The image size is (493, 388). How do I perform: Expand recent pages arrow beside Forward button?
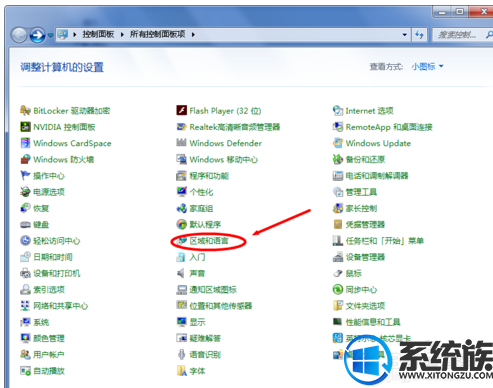coord(50,35)
